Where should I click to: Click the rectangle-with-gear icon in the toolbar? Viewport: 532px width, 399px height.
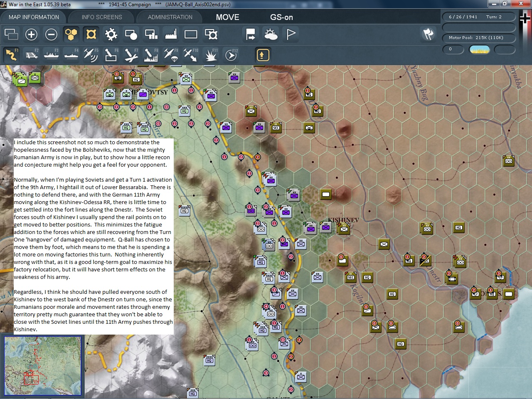point(211,34)
